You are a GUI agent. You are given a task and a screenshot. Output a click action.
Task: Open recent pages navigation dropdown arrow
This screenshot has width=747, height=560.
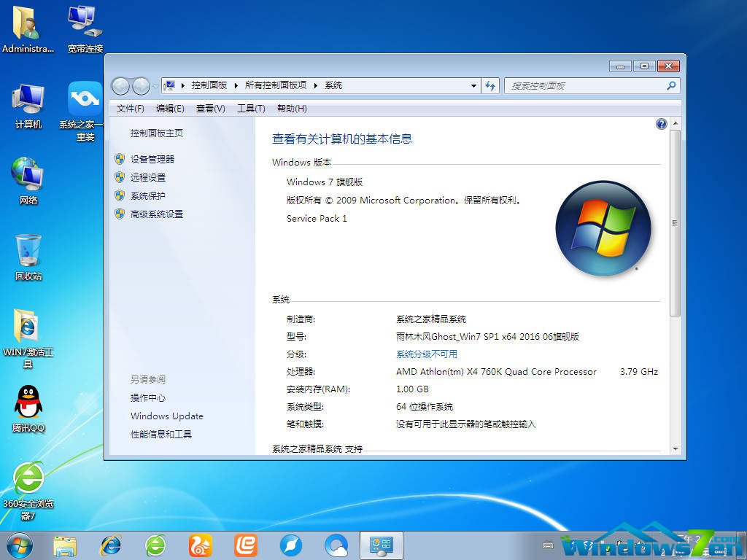point(155,85)
